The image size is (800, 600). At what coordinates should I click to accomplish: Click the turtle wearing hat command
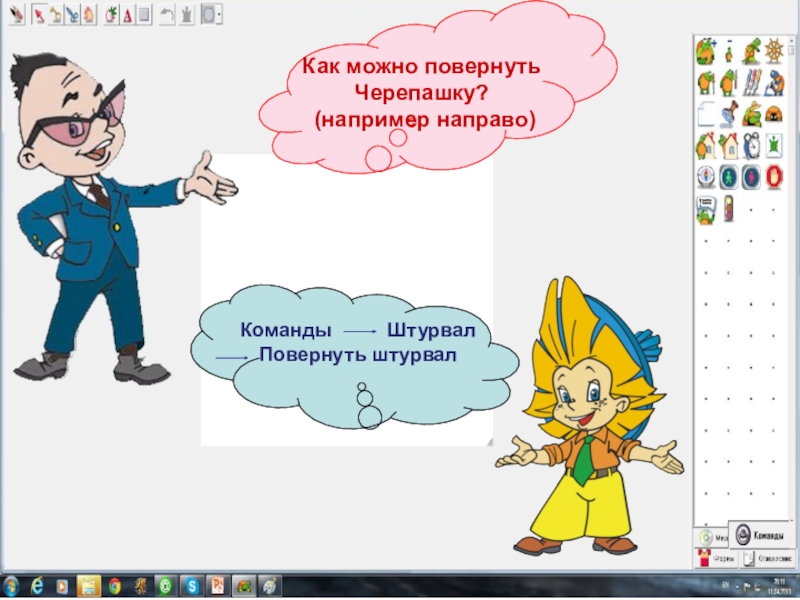[752, 114]
